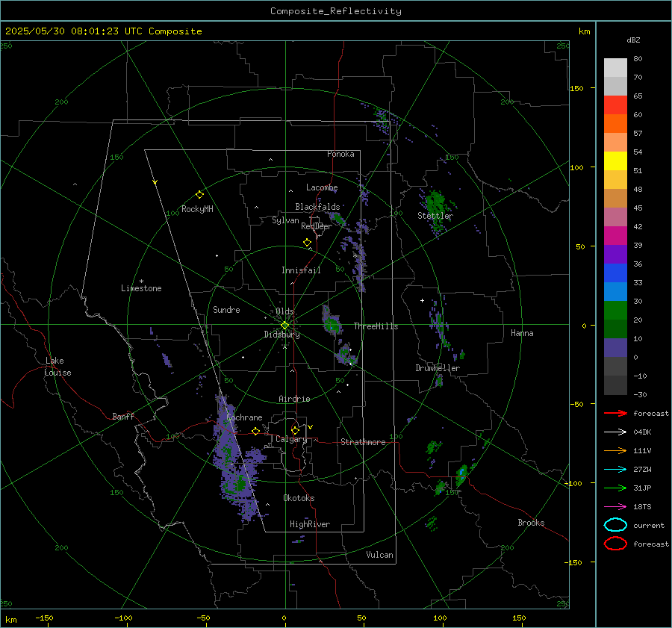Click the Ponoka town label
Screen dimensions: 672x628
[340, 154]
